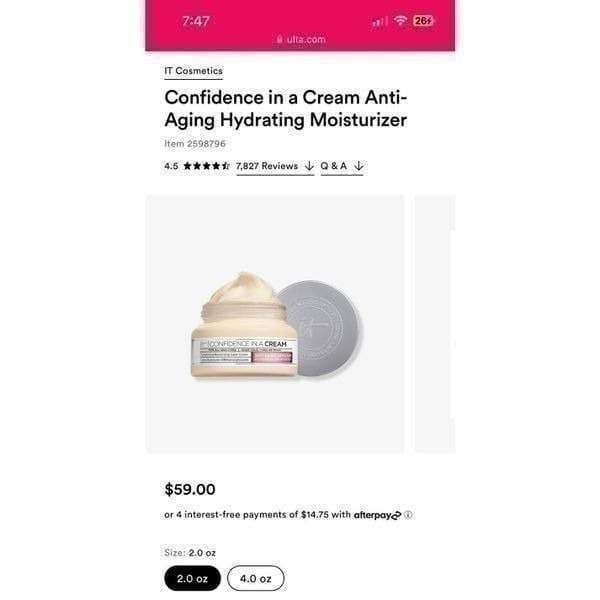This screenshot has width=600, height=600.
Task: Click the star rating icons
Action: click(x=207, y=166)
